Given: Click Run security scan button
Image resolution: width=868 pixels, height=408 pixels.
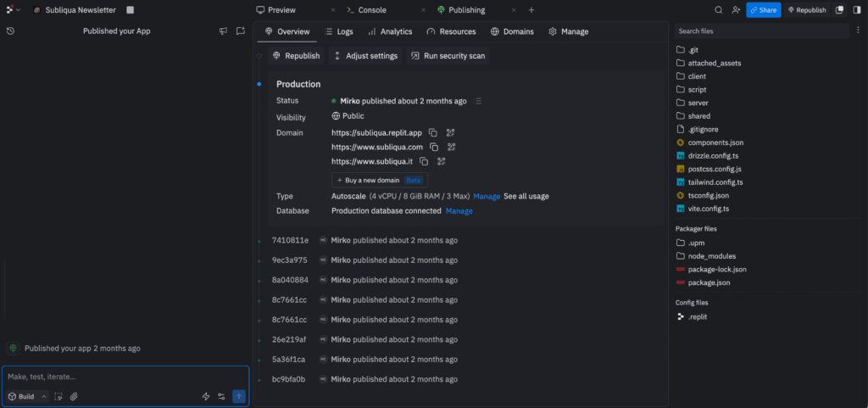Looking at the screenshot, I should coord(448,56).
